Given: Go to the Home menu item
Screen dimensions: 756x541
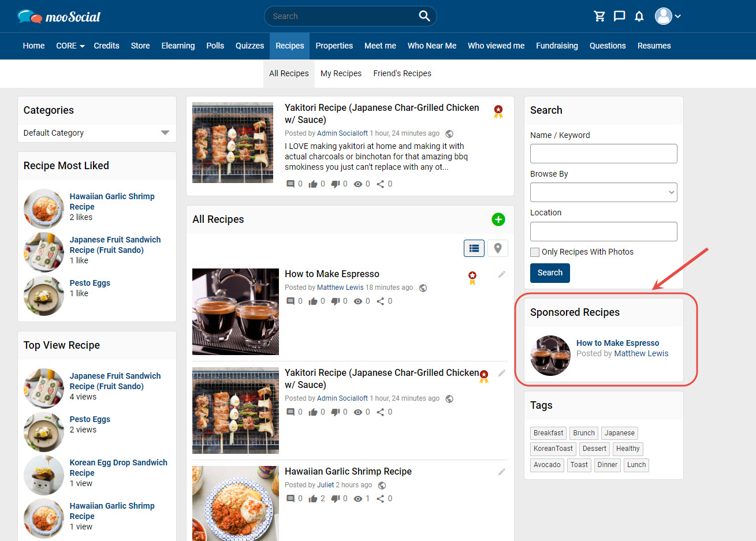Looking at the screenshot, I should pos(33,46).
